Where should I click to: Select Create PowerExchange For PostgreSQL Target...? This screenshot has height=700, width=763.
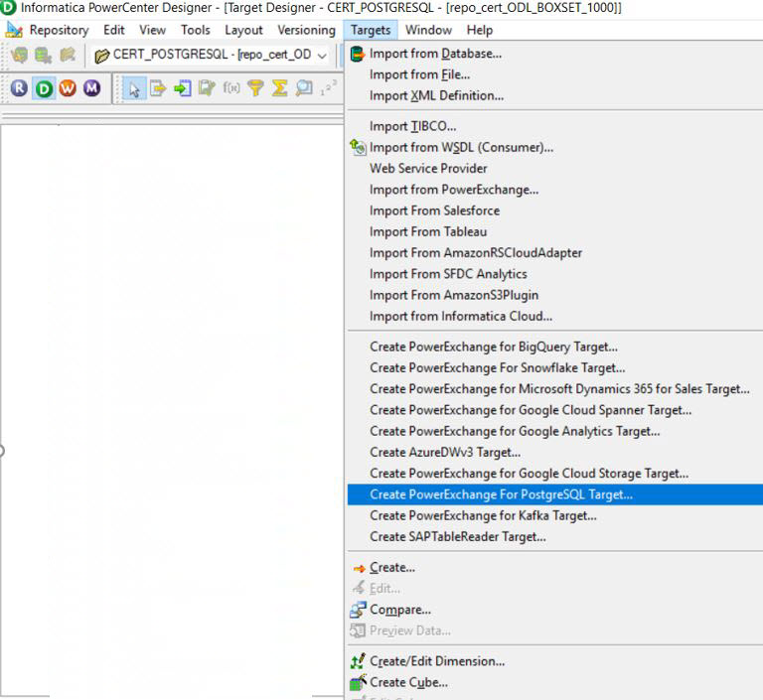(x=501, y=494)
